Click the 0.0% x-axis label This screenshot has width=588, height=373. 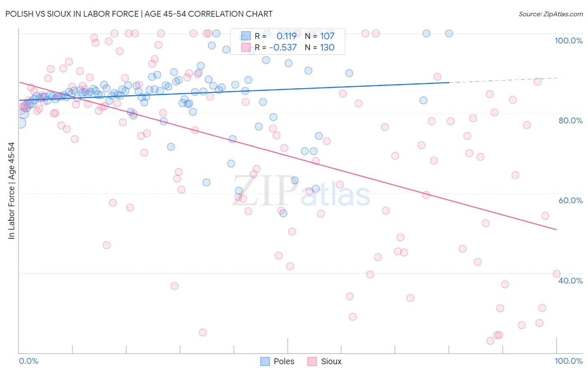28,361
